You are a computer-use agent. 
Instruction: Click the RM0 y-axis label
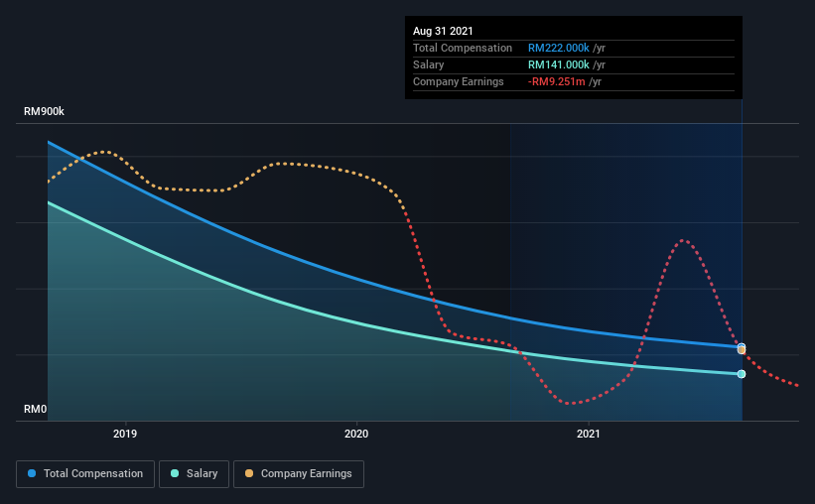click(36, 409)
